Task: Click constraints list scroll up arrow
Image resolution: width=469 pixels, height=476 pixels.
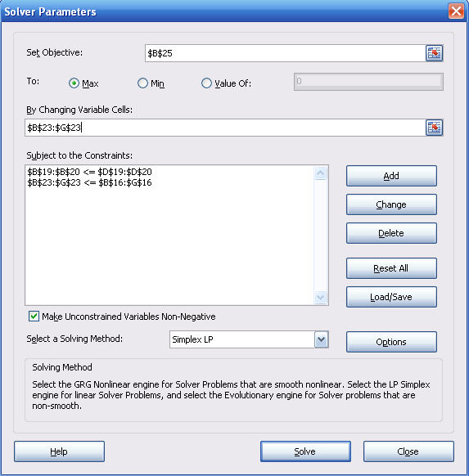Action: coord(321,173)
